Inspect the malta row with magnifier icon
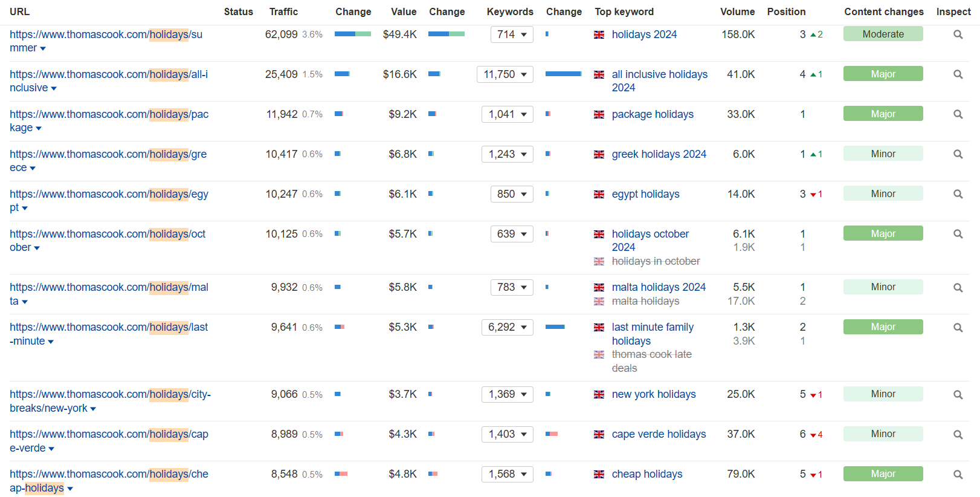 (x=958, y=288)
